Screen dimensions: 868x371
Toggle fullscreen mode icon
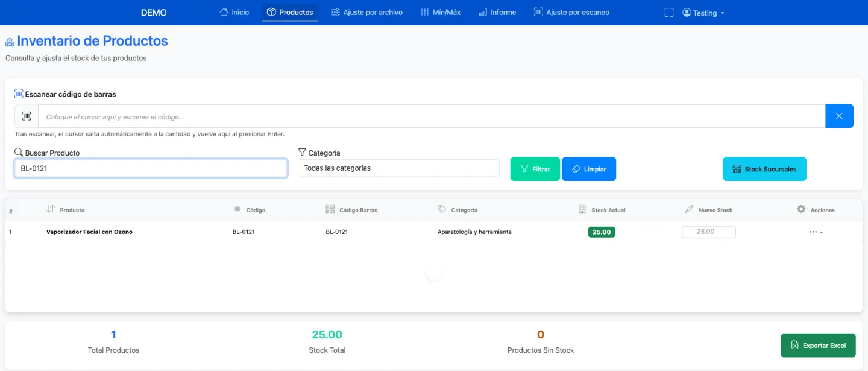(x=668, y=13)
